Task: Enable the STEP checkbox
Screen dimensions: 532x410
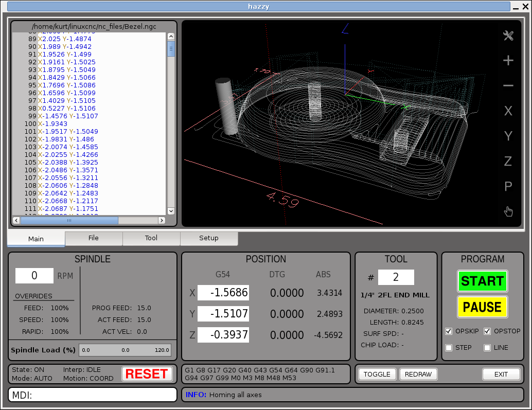Action: click(x=449, y=348)
